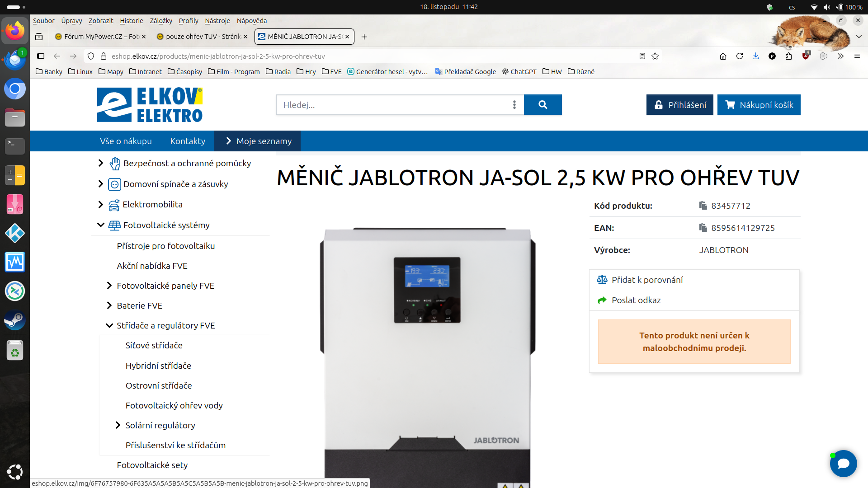
Task: Open the ChatGPT bookmark
Action: (519, 71)
